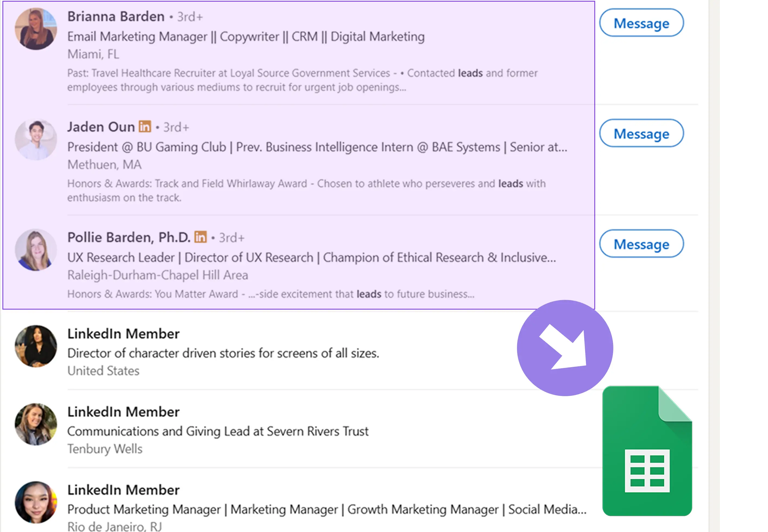Click the LinkedIn premium badge beside Pollie Barden
The width and height of the screenshot is (768, 532).
click(200, 237)
